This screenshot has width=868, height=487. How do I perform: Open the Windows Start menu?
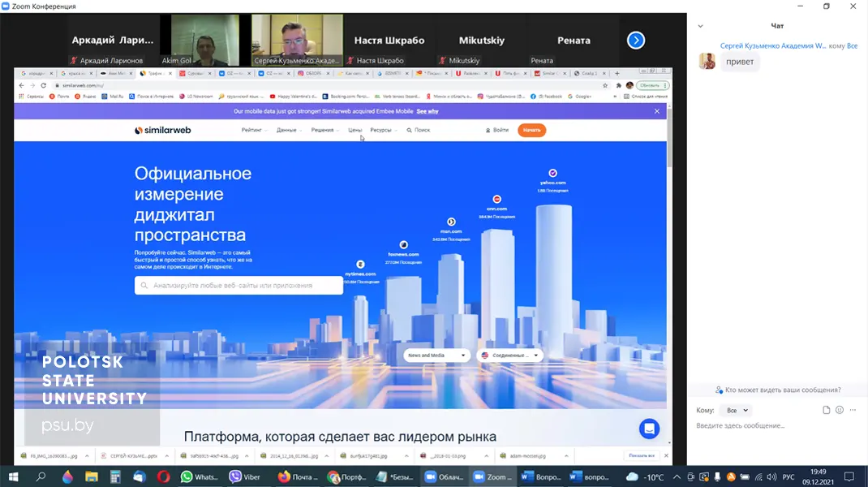click(x=13, y=476)
